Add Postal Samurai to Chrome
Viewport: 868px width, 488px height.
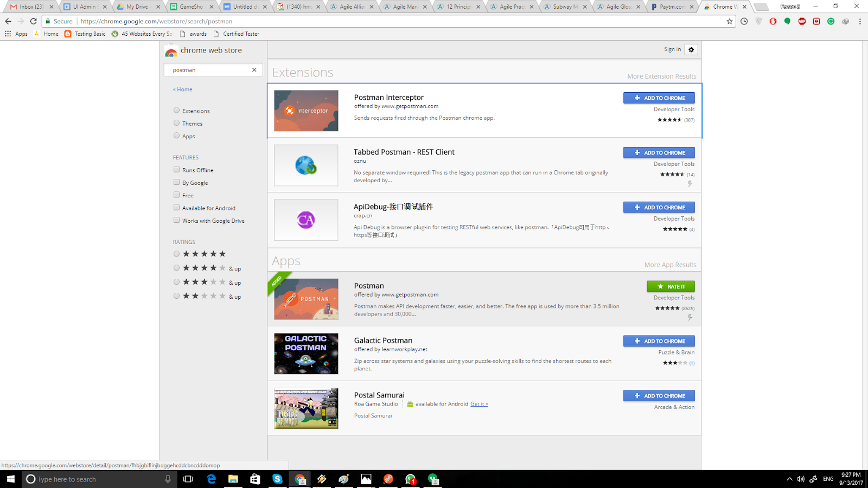click(659, 396)
